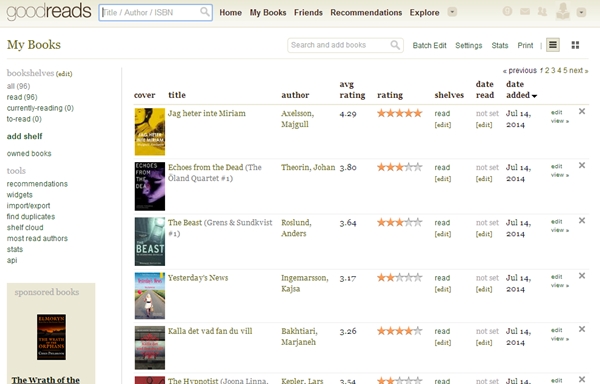Go to page 5 of books
600x384 pixels.
point(565,71)
